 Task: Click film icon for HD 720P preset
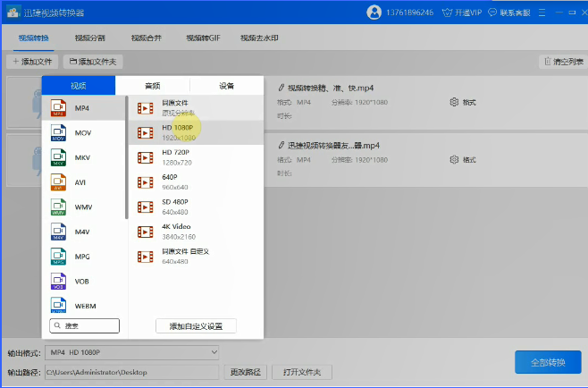145,157
